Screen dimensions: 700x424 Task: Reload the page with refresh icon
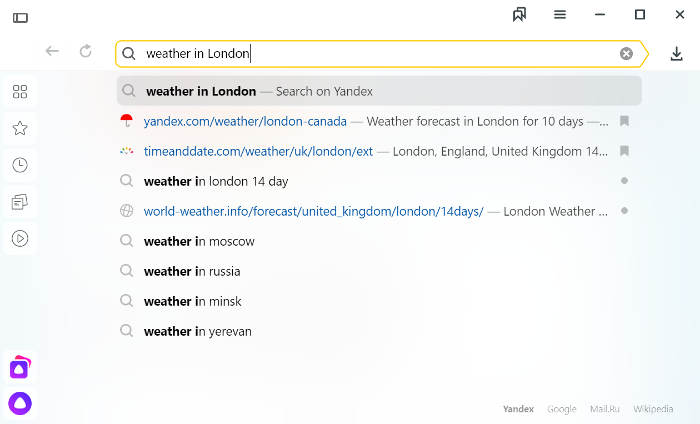coord(86,51)
